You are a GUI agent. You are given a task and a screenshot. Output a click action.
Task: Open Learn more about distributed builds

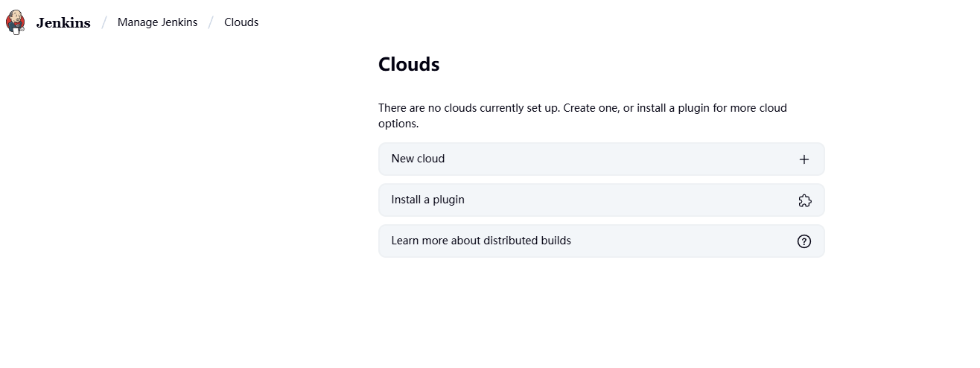602,241
